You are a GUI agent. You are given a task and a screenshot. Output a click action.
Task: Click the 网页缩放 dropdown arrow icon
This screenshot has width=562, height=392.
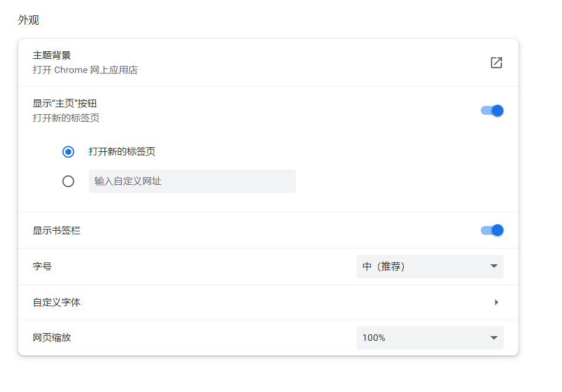click(x=494, y=338)
